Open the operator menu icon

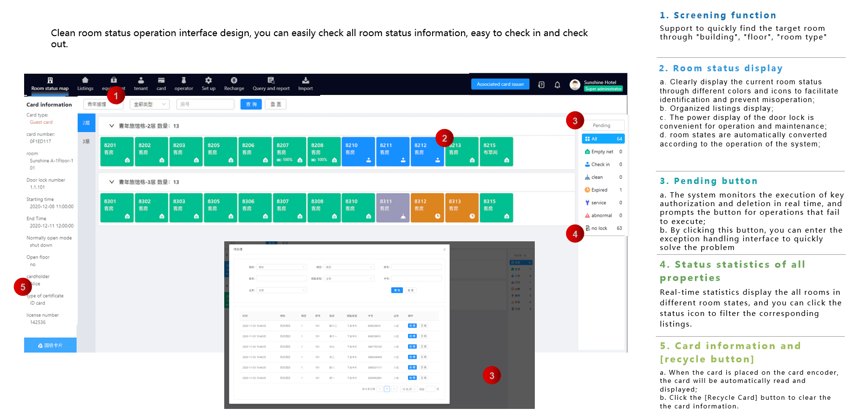(x=184, y=80)
